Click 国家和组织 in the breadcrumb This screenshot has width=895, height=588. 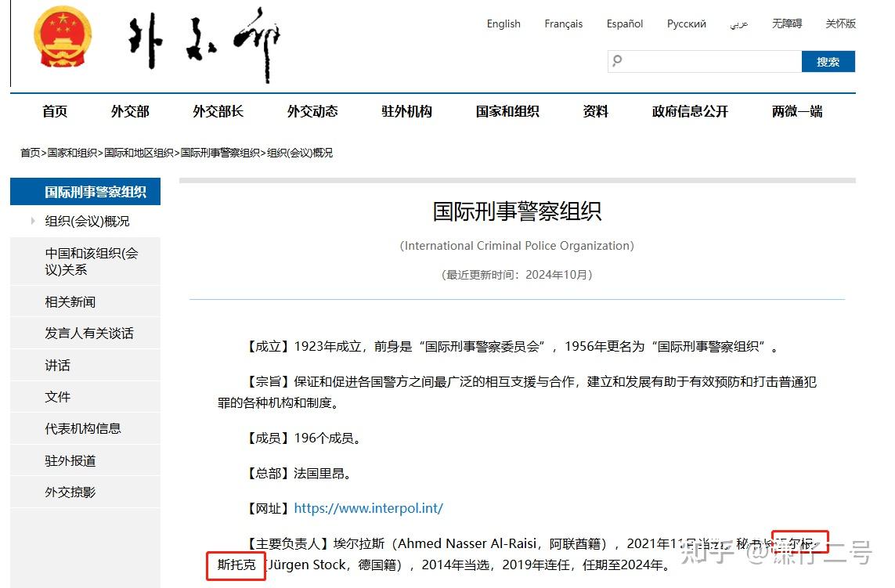72,153
